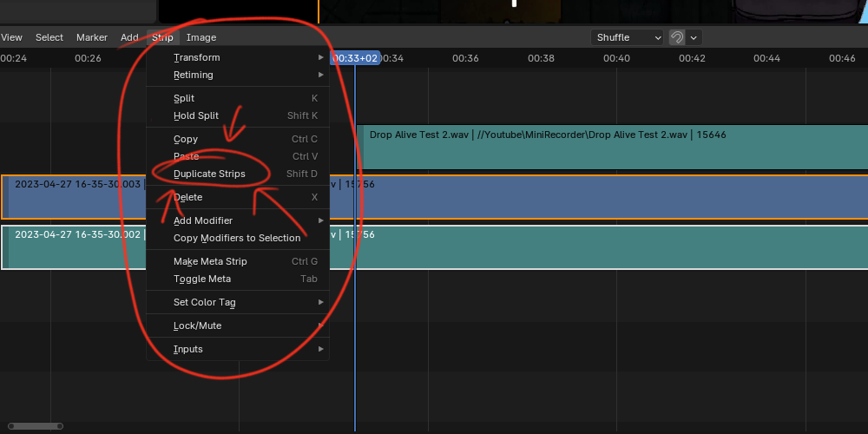Image resolution: width=868 pixels, height=434 pixels.
Task: Expand the Add Modifier submenu
Action: coord(238,220)
